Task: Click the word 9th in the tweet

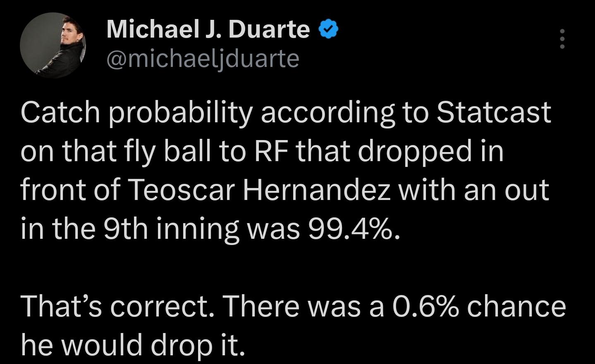Action: 125,228
